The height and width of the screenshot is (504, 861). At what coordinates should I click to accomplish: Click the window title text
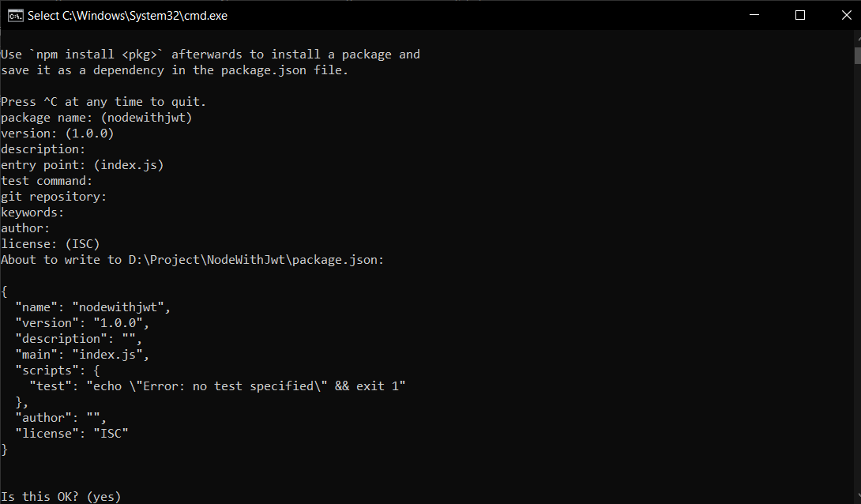click(x=127, y=15)
